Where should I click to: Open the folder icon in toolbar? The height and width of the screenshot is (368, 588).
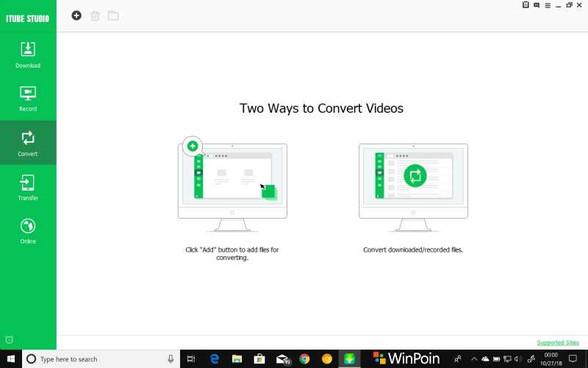[113, 15]
